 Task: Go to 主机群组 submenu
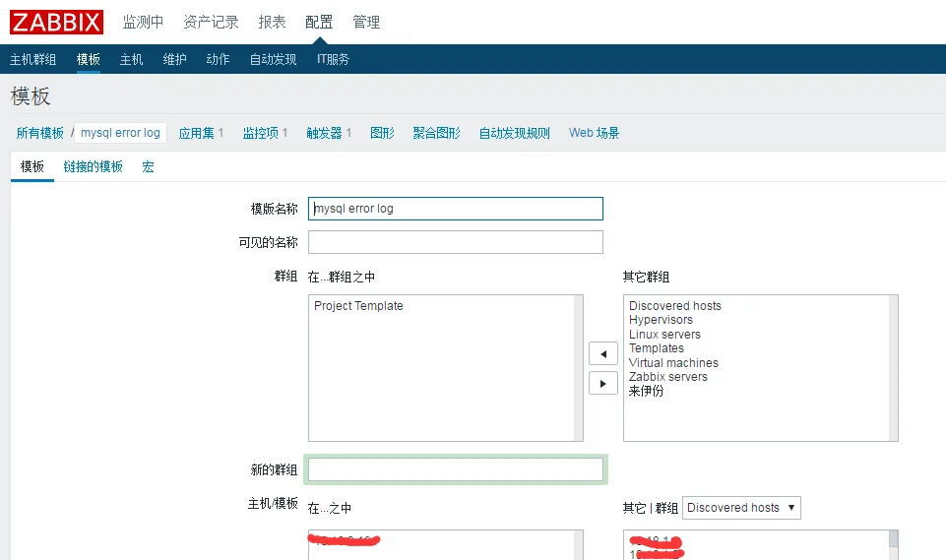pos(33,59)
